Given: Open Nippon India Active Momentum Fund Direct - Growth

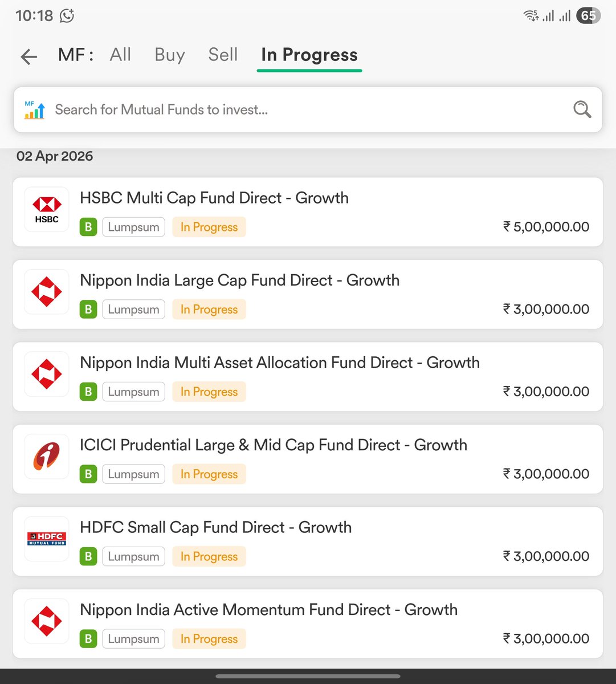Looking at the screenshot, I should (x=308, y=624).
